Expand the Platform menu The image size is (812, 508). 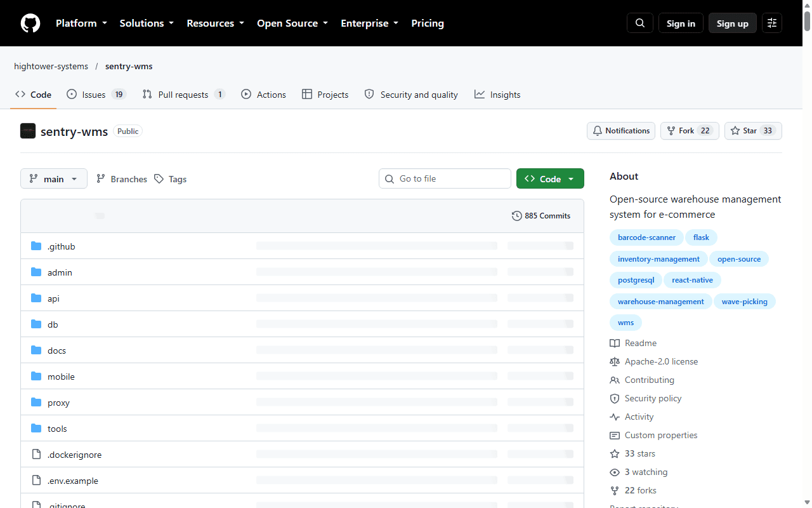coord(81,23)
